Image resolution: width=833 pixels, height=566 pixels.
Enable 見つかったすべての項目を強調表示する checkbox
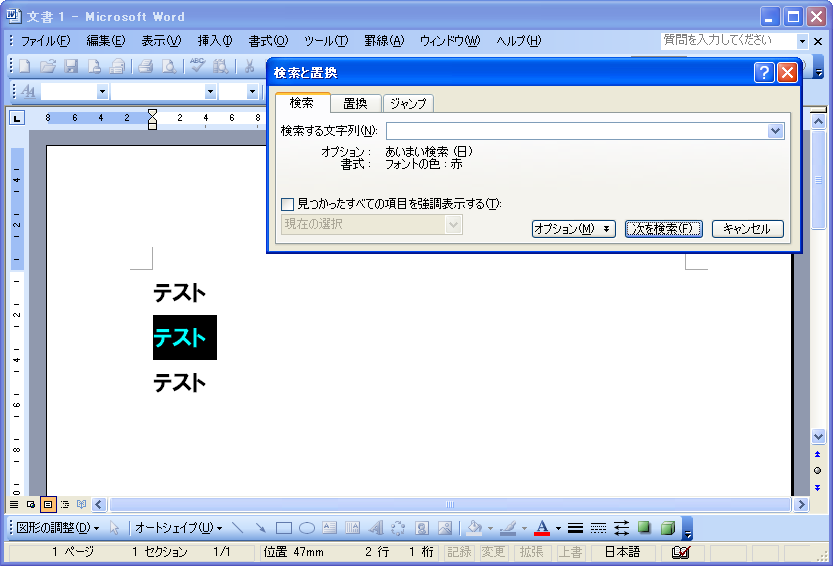(288, 204)
